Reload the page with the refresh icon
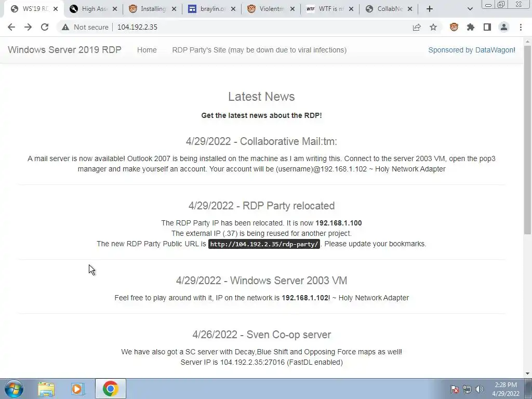This screenshot has width=532, height=399. 45,27
